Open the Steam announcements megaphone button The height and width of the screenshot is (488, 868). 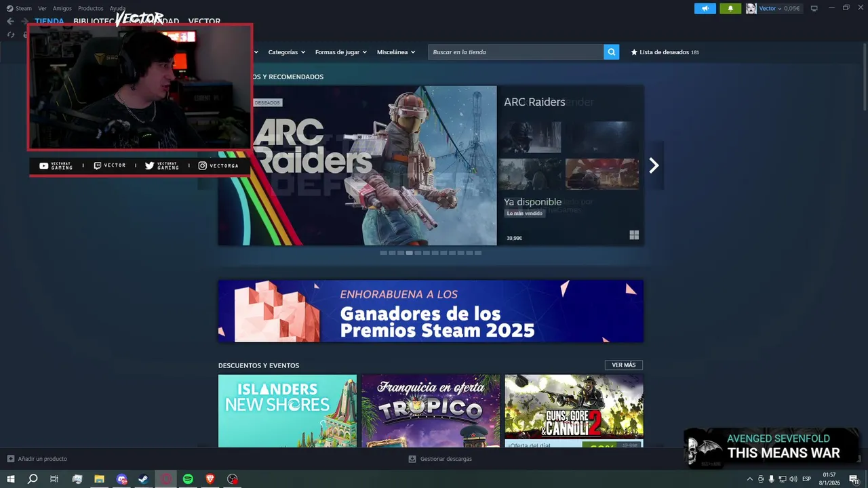705,9
